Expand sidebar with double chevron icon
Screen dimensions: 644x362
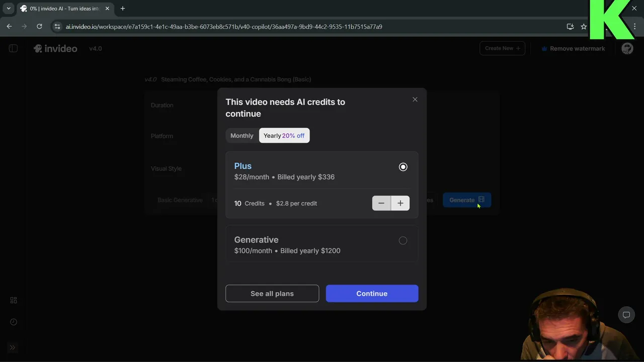[x=13, y=347]
